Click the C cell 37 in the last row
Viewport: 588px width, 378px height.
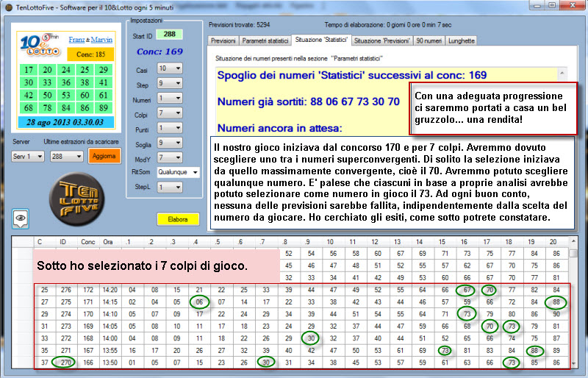coord(45,363)
